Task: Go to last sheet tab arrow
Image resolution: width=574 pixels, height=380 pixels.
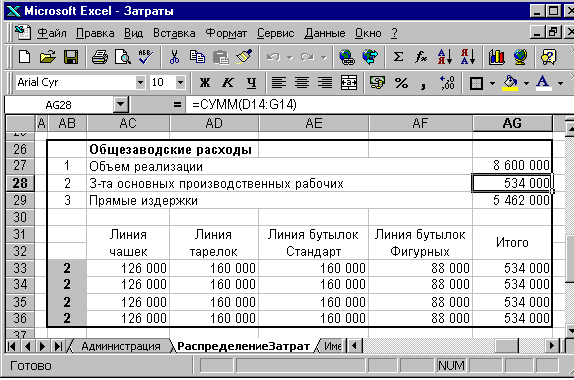Action: click(58, 346)
